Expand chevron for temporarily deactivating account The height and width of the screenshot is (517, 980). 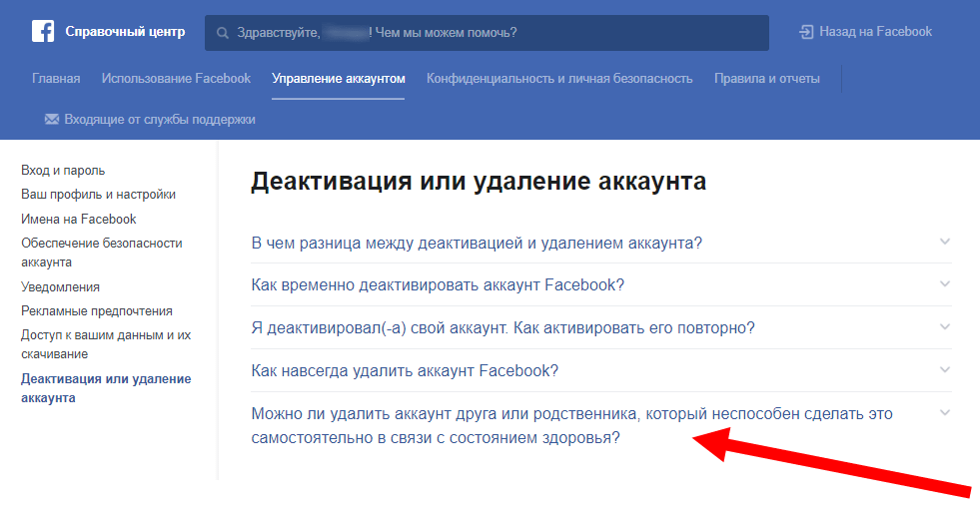pos(945,284)
